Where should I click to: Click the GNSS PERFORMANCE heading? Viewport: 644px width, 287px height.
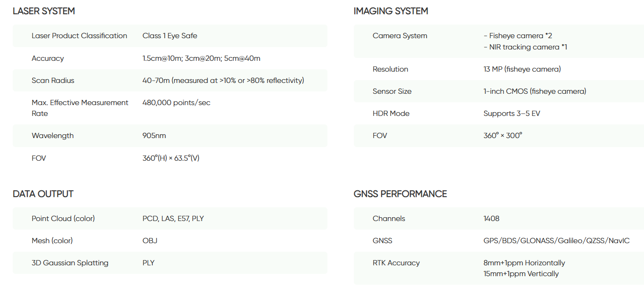coord(401,194)
